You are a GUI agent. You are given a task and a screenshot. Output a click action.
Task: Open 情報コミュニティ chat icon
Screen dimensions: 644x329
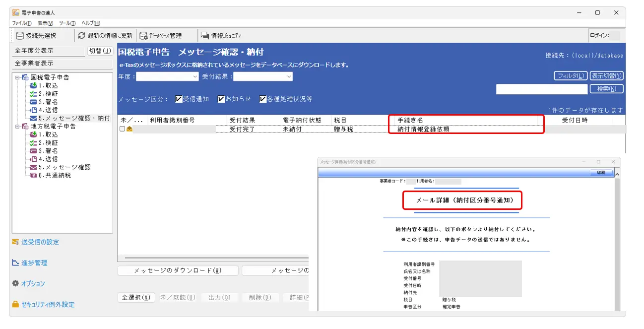[x=204, y=36]
